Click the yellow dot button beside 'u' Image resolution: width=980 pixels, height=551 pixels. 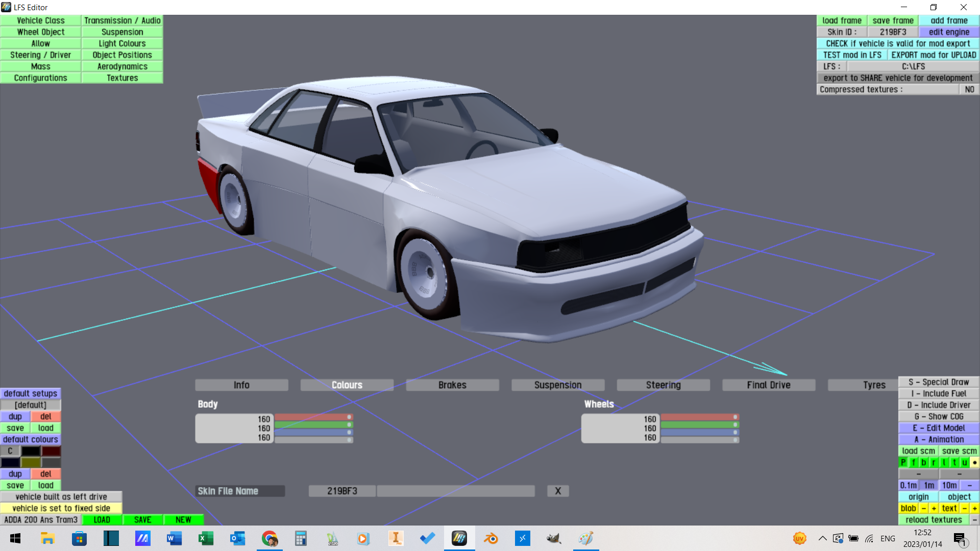click(x=974, y=462)
